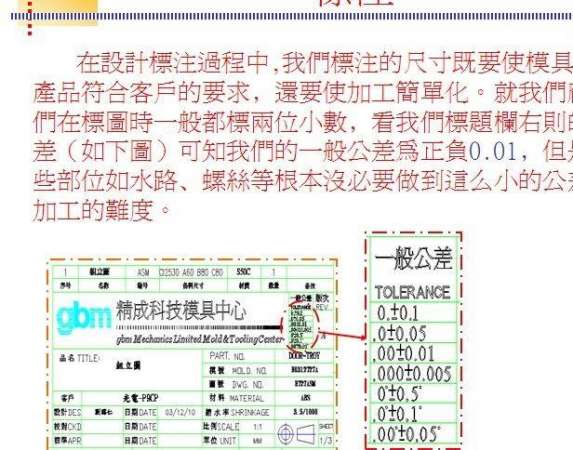Screen dimensions: 573x450
Task: Click the cyan gbm logo
Action: click(x=83, y=318)
